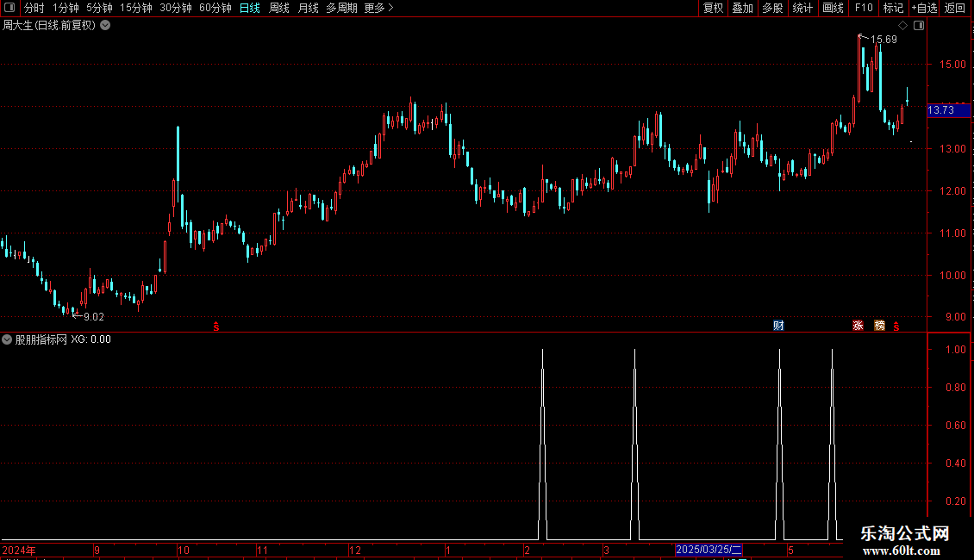Click the red S marker near October

216,327
